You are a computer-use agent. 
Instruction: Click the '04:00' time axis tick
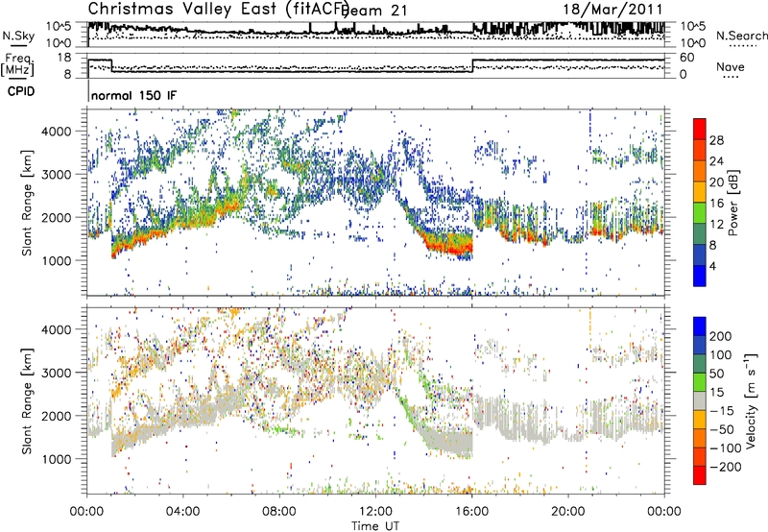[182, 512]
